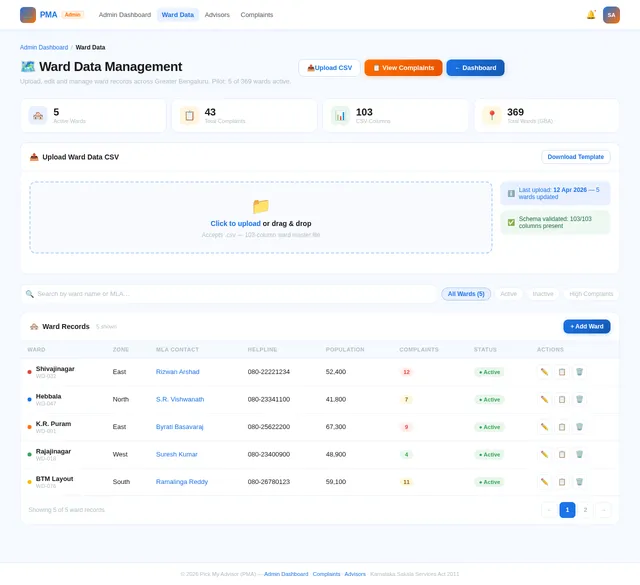Click Download Template button
This screenshot has height=585, width=640.
click(x=576, y=157)
